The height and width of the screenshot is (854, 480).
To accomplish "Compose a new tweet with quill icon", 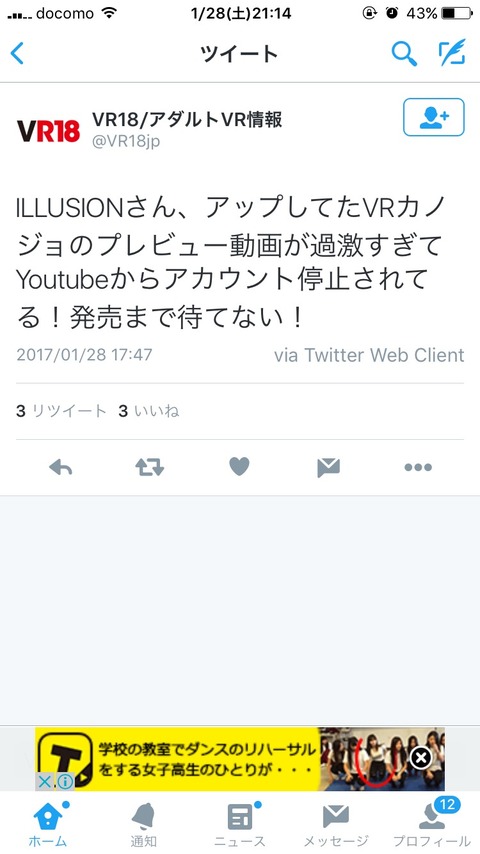I will 452,53.
